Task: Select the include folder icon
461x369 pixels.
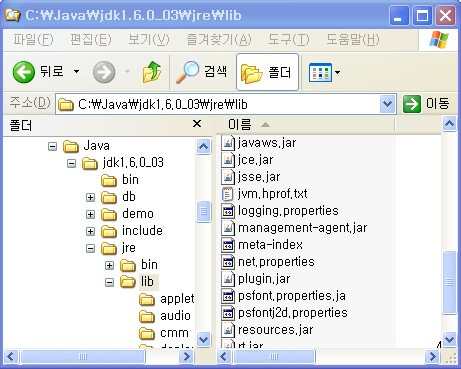Action: (x=109, y=231)
